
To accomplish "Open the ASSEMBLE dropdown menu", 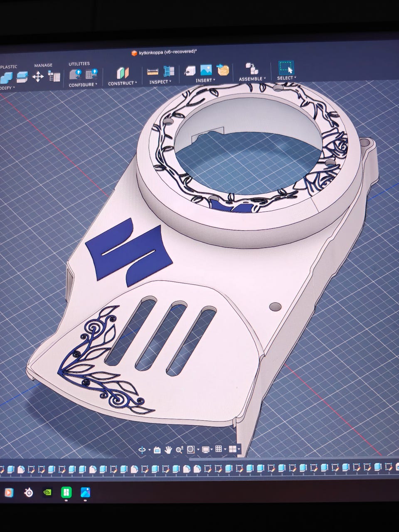I will click(253, 79).
